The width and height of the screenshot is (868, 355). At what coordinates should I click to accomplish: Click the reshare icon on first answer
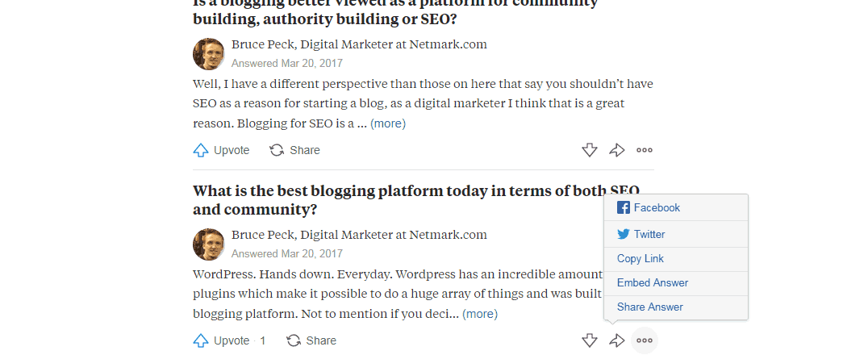pos(277,150)
